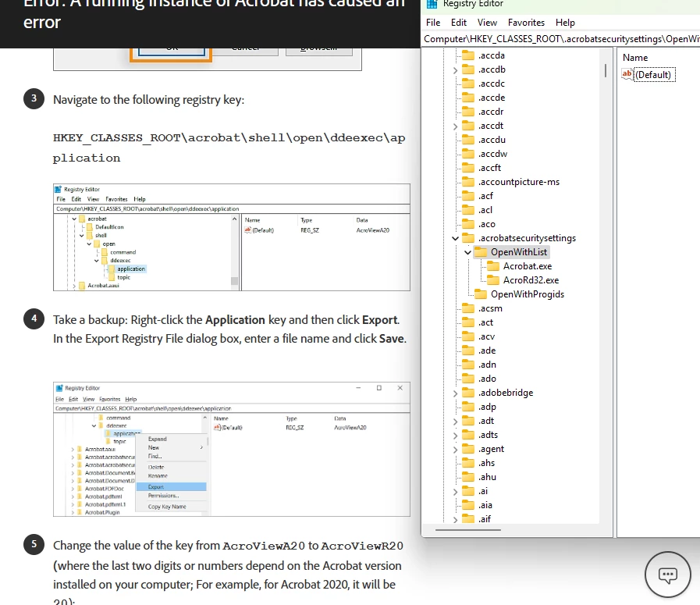Expand the .ai key
Viewport: 700px width, 605px height.
point(456,492)
